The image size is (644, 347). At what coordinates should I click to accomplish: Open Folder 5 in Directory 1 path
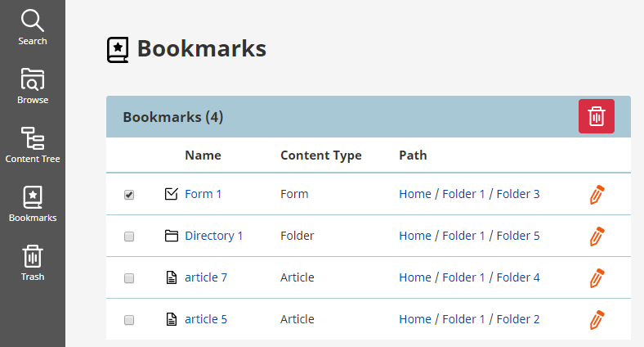tap(518, 236)
